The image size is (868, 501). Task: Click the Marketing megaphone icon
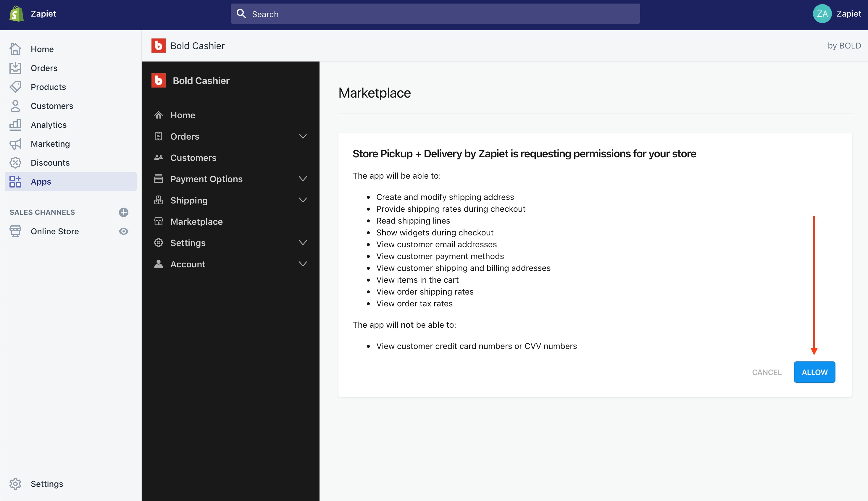click(x=15, y=143)
